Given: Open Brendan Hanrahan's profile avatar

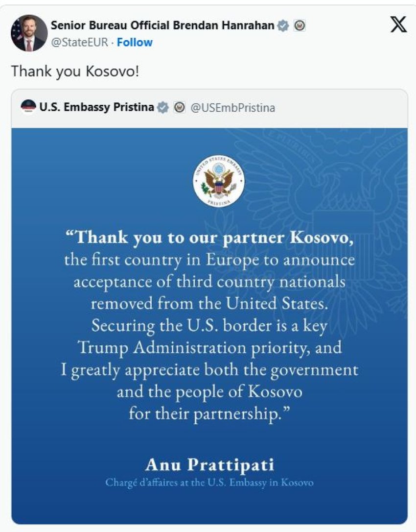Looking at the screenshot, I should click(x=29, y=33).
